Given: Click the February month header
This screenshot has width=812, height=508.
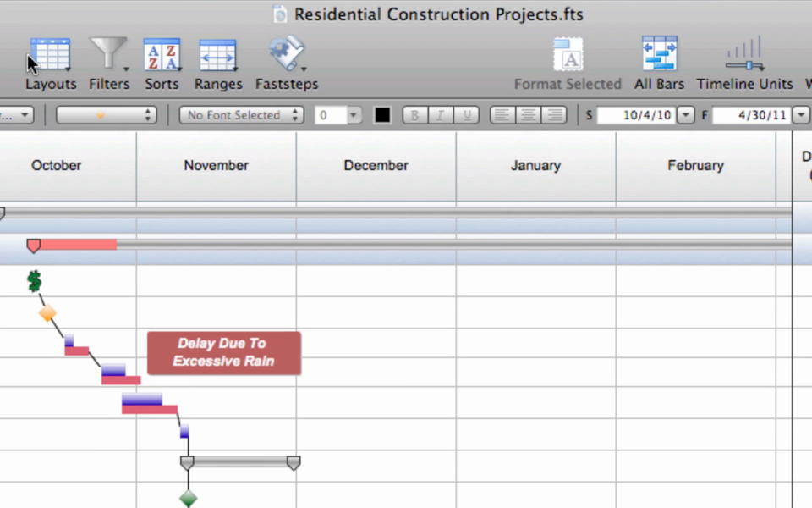Looking at the screenshot, I should coord(695,165).
